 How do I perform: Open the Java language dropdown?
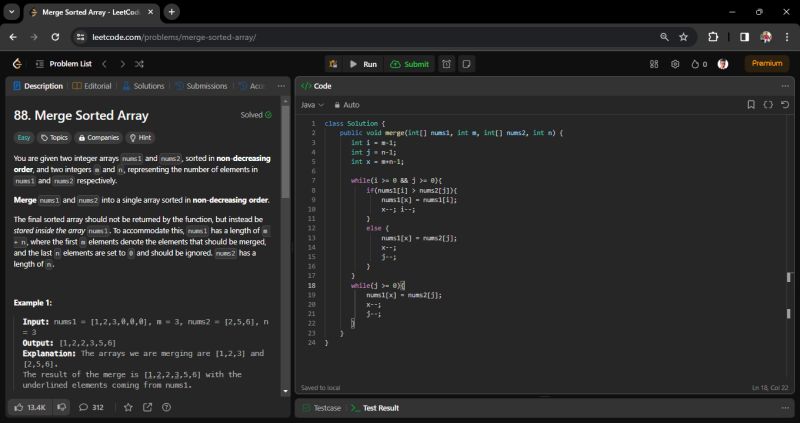[312, 105]
